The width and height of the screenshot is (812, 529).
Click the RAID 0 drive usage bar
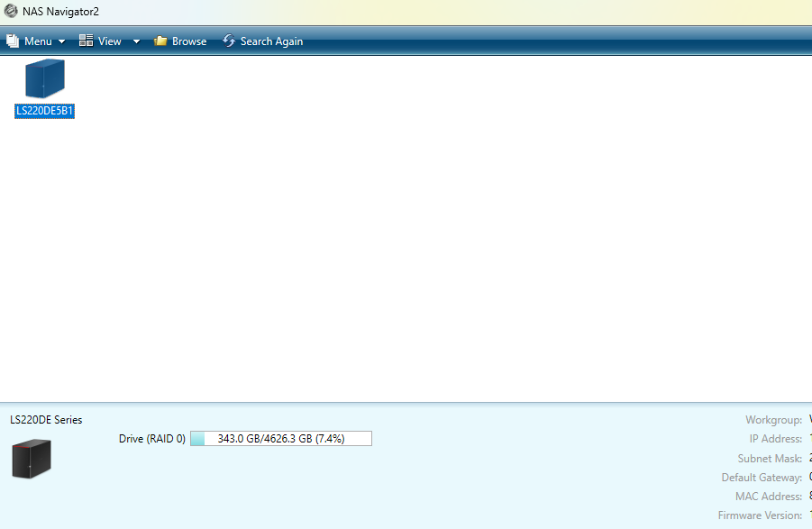click(x=281, y=438)
